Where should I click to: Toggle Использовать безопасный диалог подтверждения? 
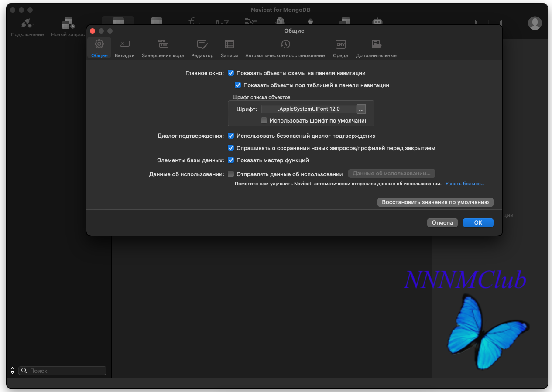[231, 136]
